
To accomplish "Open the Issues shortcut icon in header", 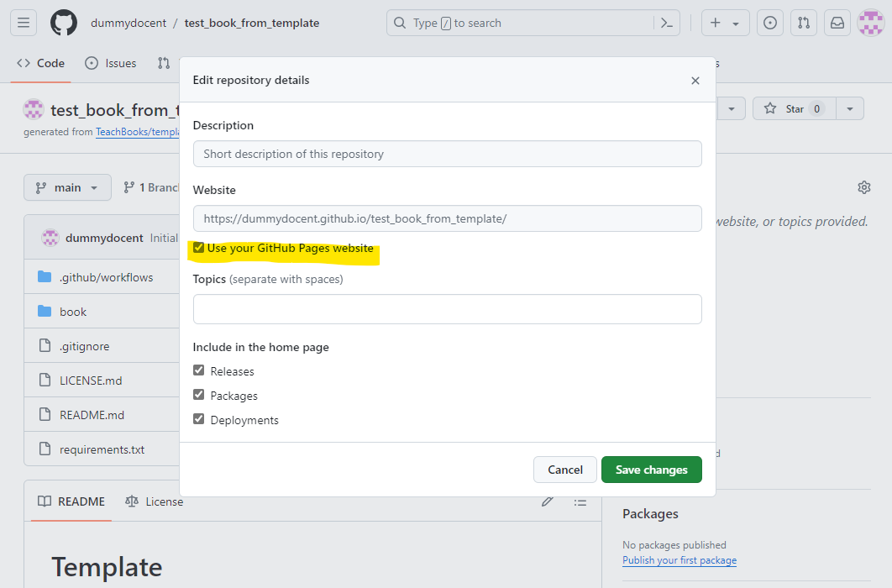I will tap(769, 23).
